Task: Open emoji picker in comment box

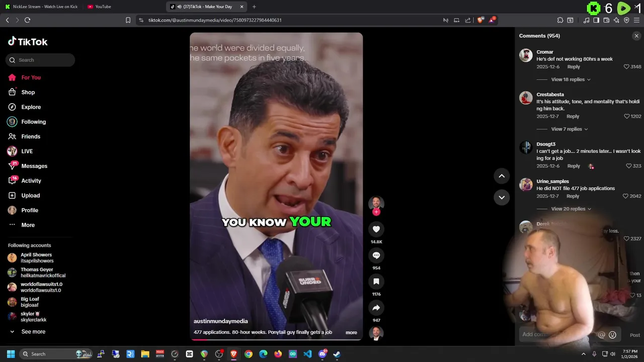Action: (612, 334)
